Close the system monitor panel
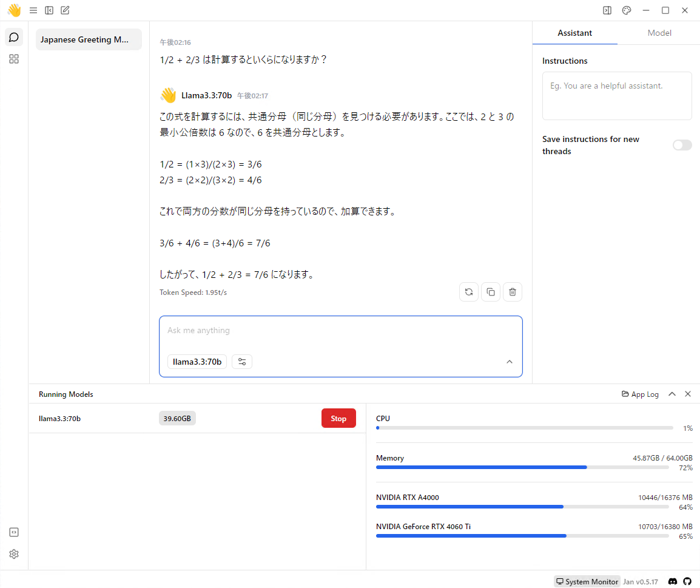 pyautogui.click(x=688, y=394)
